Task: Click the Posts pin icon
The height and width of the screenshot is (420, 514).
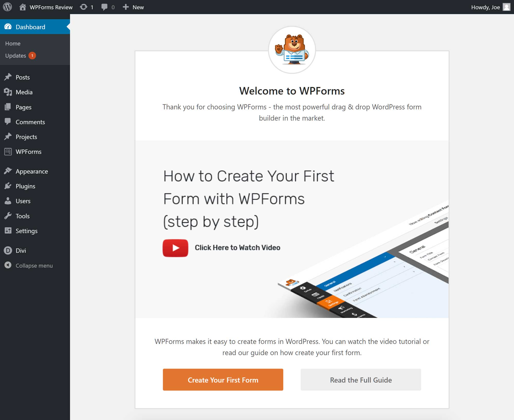Action: (x=8, y=77)
